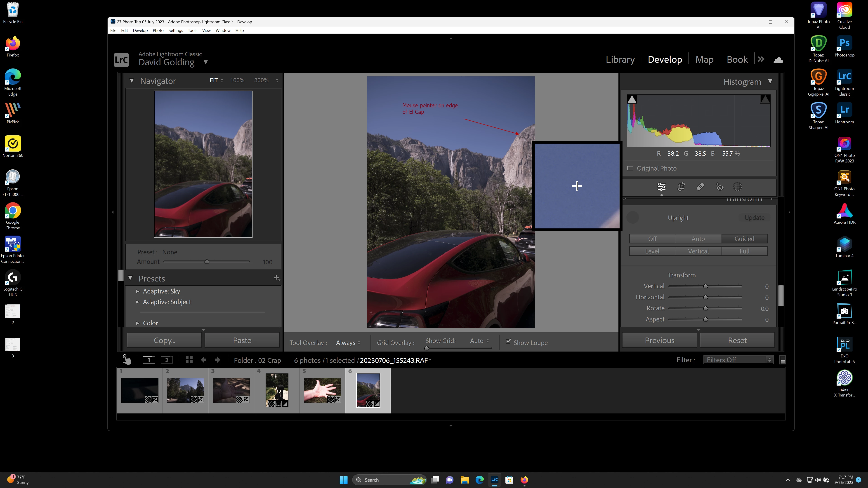Click the Reset button
This screenshot has height=488, width=868.
[x=737, y=340]
